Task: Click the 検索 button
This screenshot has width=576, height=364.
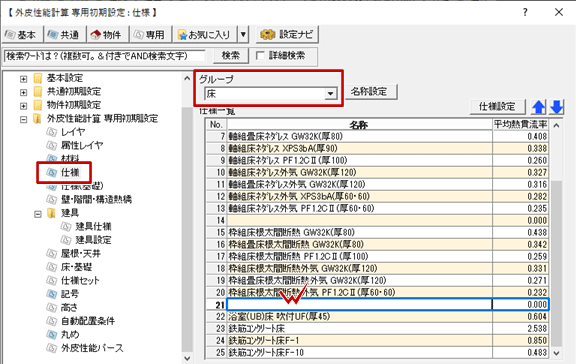Action: (231, 55)
